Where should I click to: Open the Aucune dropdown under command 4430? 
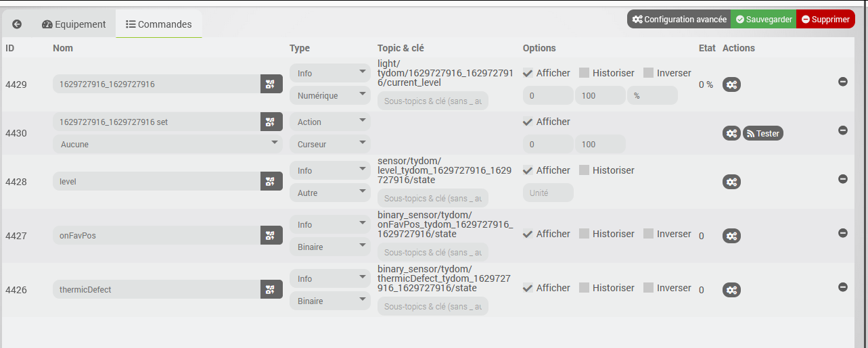(168, 144)
